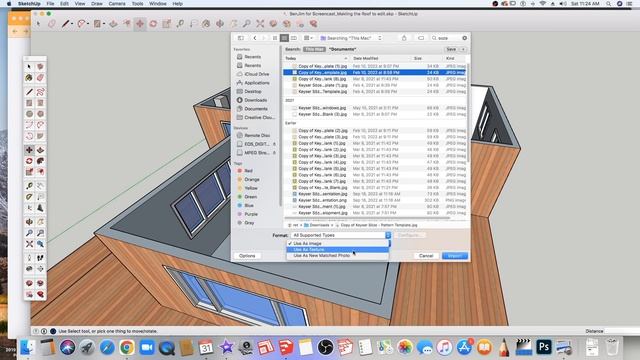Open the Arc tool dropdown arrow
The width and height of the screenshot is (640, 360).
click(x=88, y=24)
